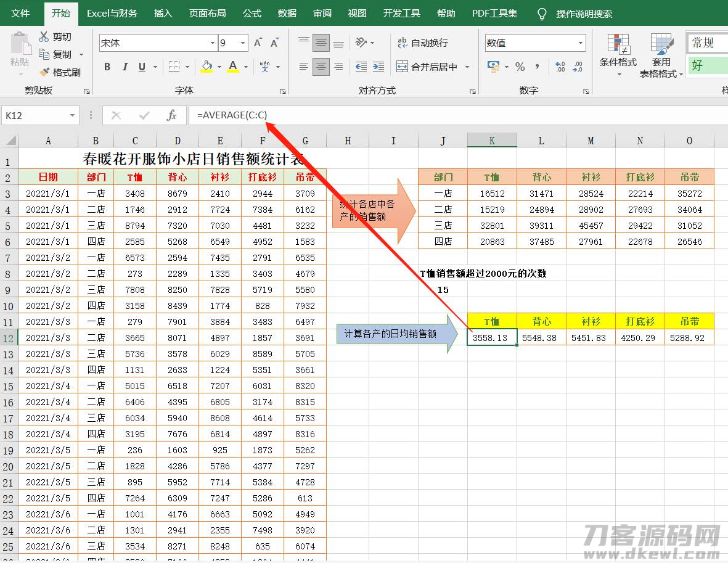Screen dimensions: 728x563
Task: Click the increase indent icon
Action: (378, 67)
